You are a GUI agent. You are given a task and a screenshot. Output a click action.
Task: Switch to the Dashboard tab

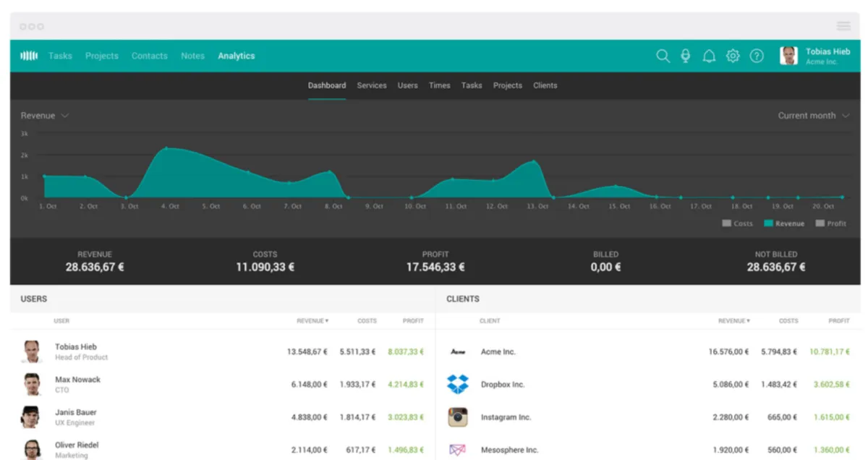pyautogui.click(x=327, y=85)
